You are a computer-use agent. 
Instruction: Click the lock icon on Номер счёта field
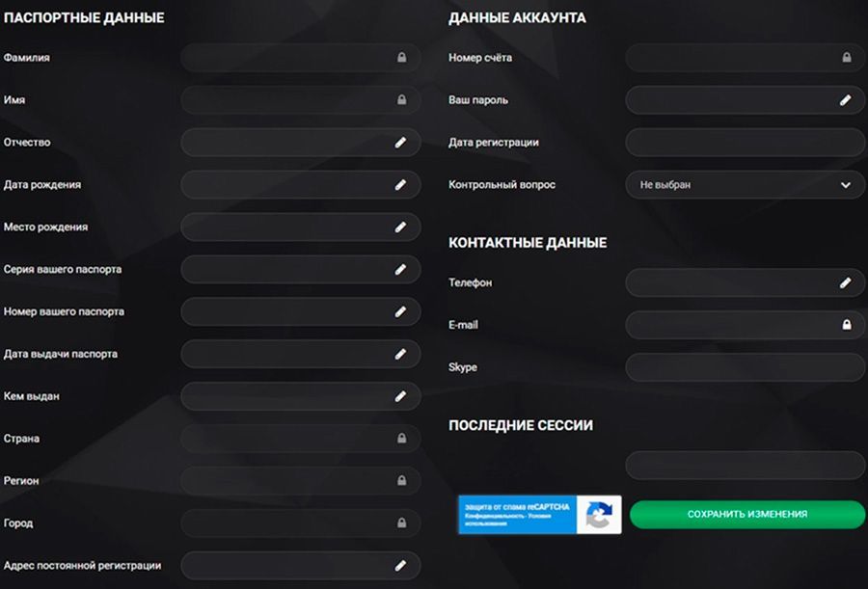846,58
